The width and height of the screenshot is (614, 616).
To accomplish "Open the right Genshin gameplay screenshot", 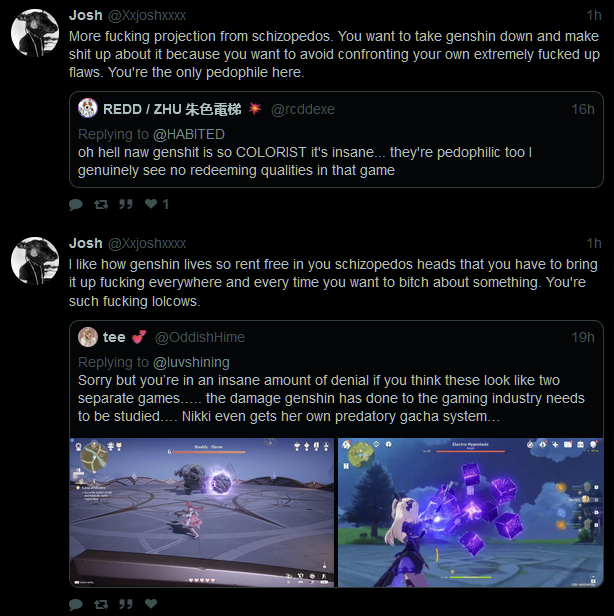I will pos(471,513).
